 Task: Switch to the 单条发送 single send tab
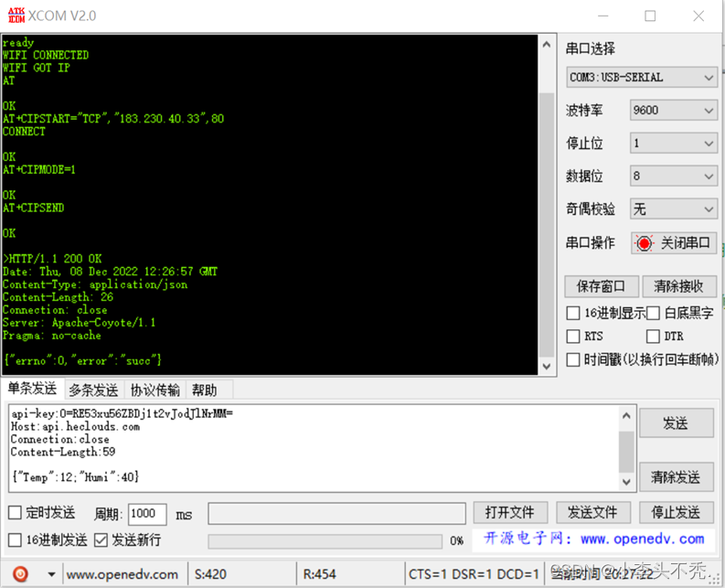point(32,389)
